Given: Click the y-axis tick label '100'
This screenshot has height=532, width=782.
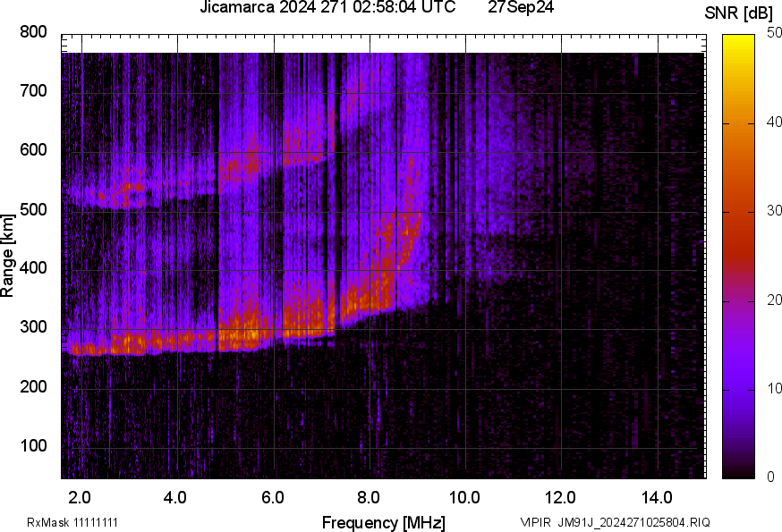Looking at the screenshot, I should (33, 445).
